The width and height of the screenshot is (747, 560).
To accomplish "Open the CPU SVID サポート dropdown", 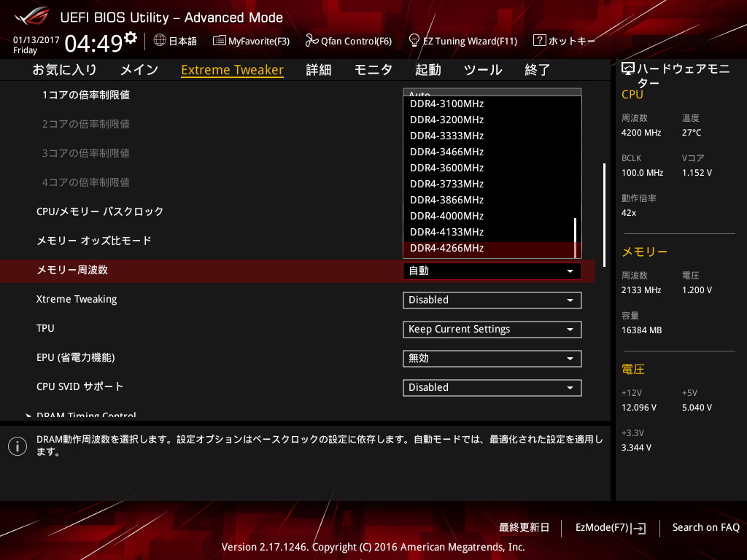I will click(x=492, y=388).
